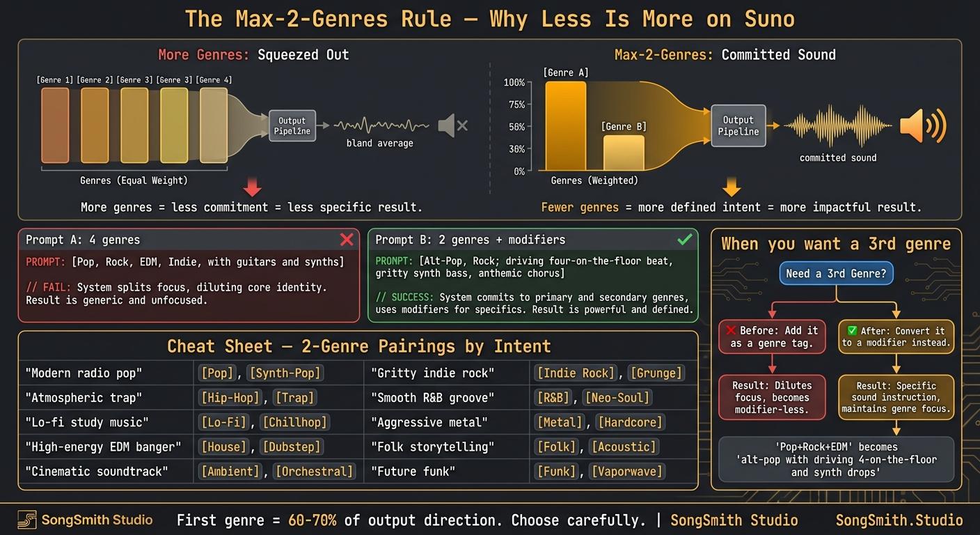The height and width of the screenshot is (535, 980).
Task: Click the [Neo-Soul] genre tag
Action: tap(617, 398)
